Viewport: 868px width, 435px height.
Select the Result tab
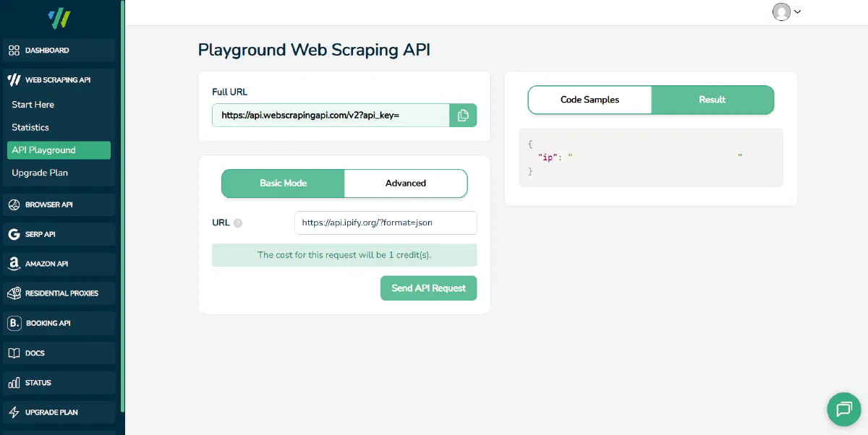pos(712,100)
